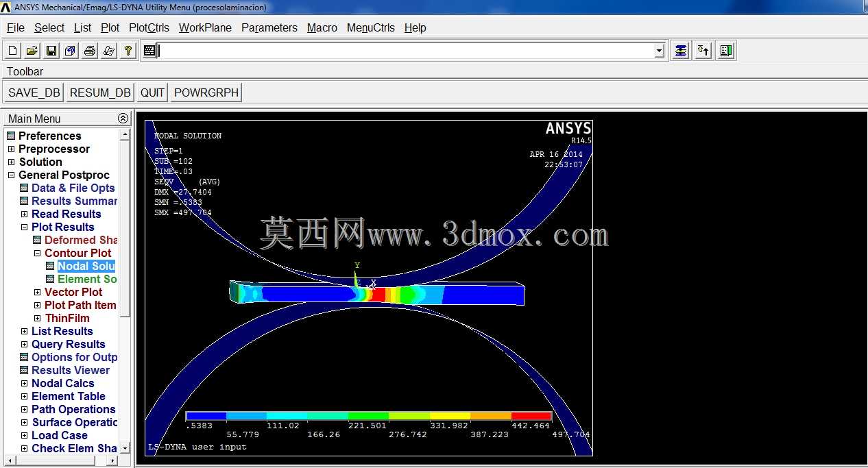Click the RESUM_DB toolbar button
This screenshot has width=868, height=468.
100,93
